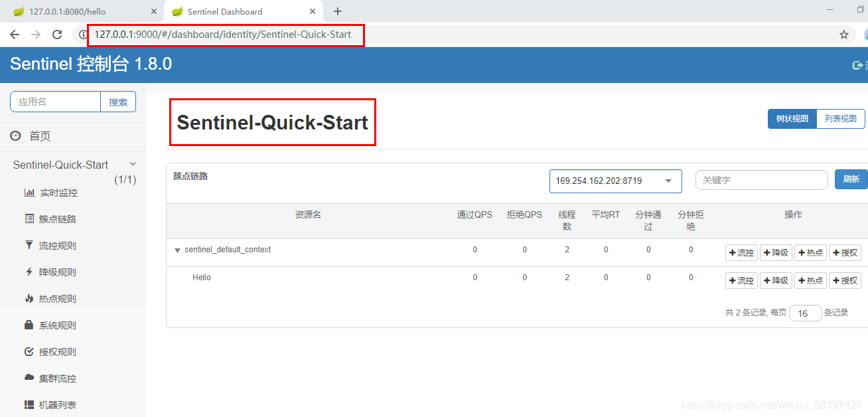
Task: Open a new browser tab with the plus
Action: [x=338, y=11]
